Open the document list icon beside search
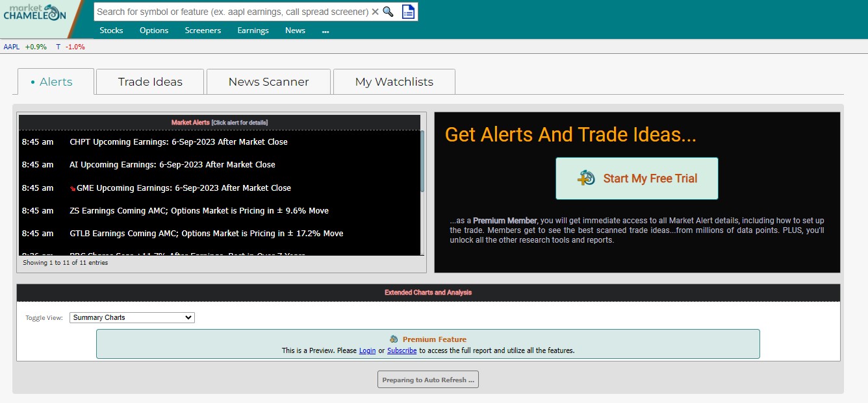Image resolution: width=868 pixels, height=403 pixels. pyautogui.click(x=408, y=12)
